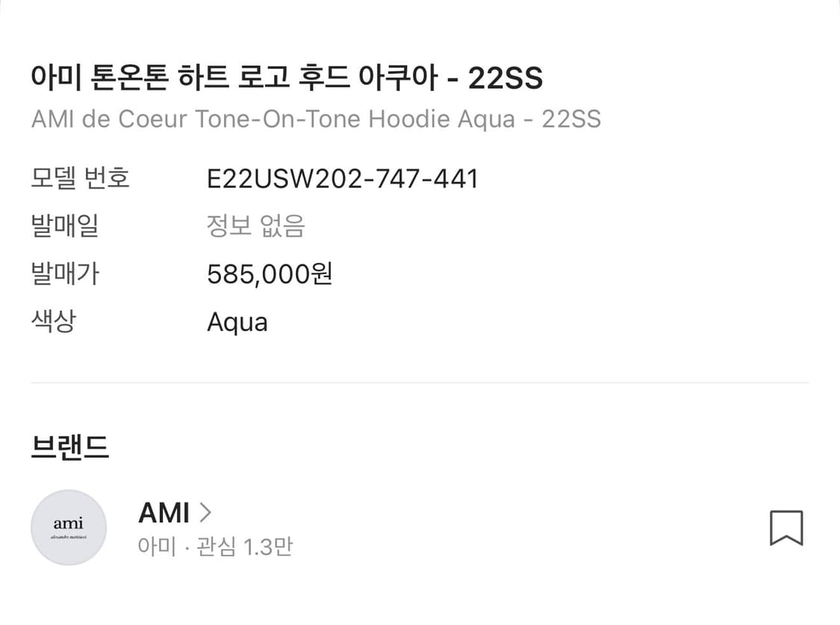840x625 pixels.
Task: Open the AMI brand name link
Action: click(164, 513)
